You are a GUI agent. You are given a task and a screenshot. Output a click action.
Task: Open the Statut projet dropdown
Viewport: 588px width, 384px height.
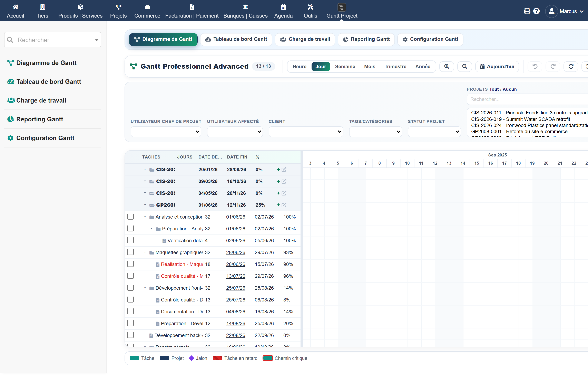coord(434,132)
